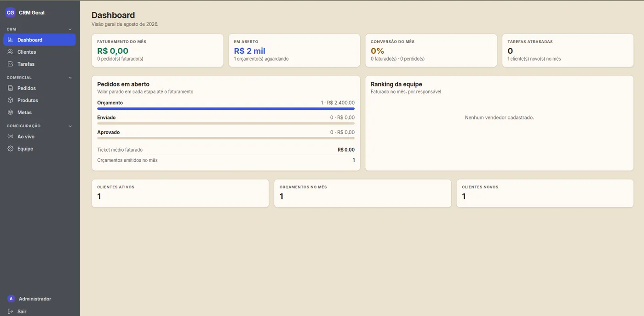Click the Em aberto card
The image size is (644, 316).
294,51
